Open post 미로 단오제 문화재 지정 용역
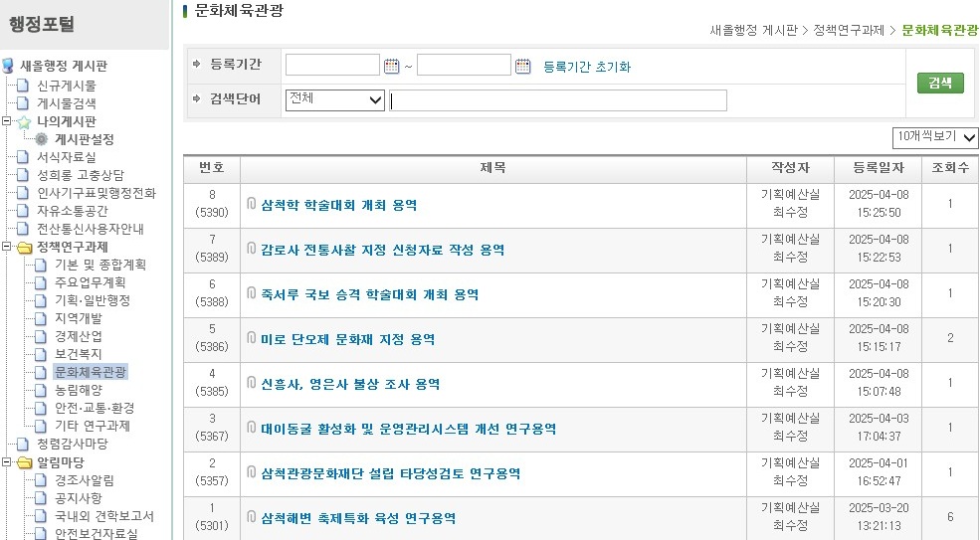Viewport: 980px width, 540px height. (347, 339)
